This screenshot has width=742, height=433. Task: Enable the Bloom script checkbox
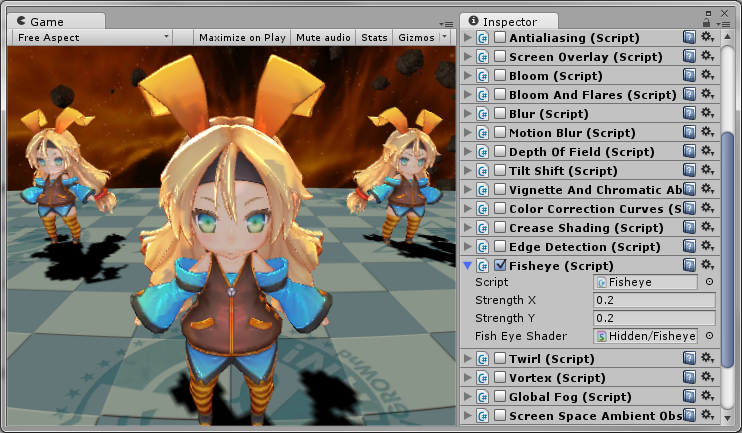500,75
